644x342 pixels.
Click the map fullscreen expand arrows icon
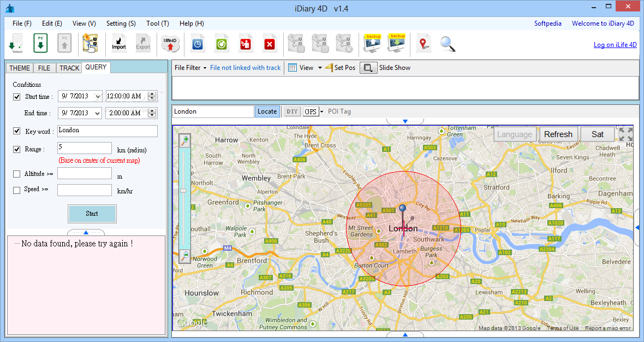coord(625,134)
